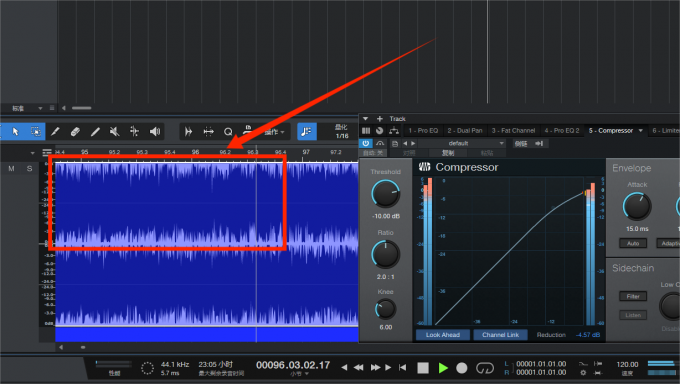
Task: Click the sidechain Filter button
Action: click(x=633, y=296)
